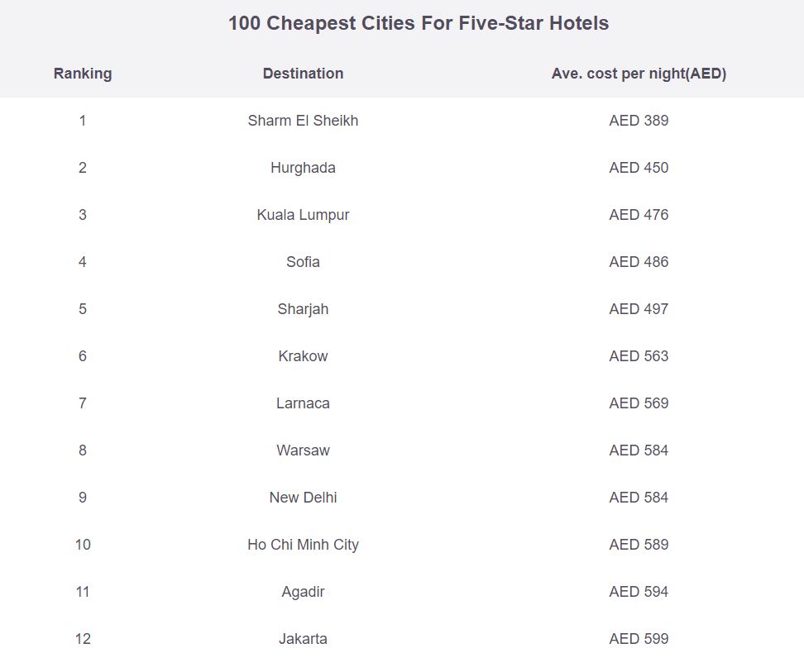Screen dimensions: 804x672
Task: Click the AED 389 cost value
Action: pyautogui.click(x=639, y=121)
